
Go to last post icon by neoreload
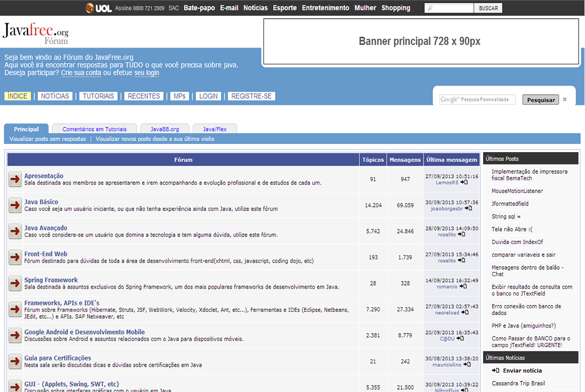click(465, 312)
